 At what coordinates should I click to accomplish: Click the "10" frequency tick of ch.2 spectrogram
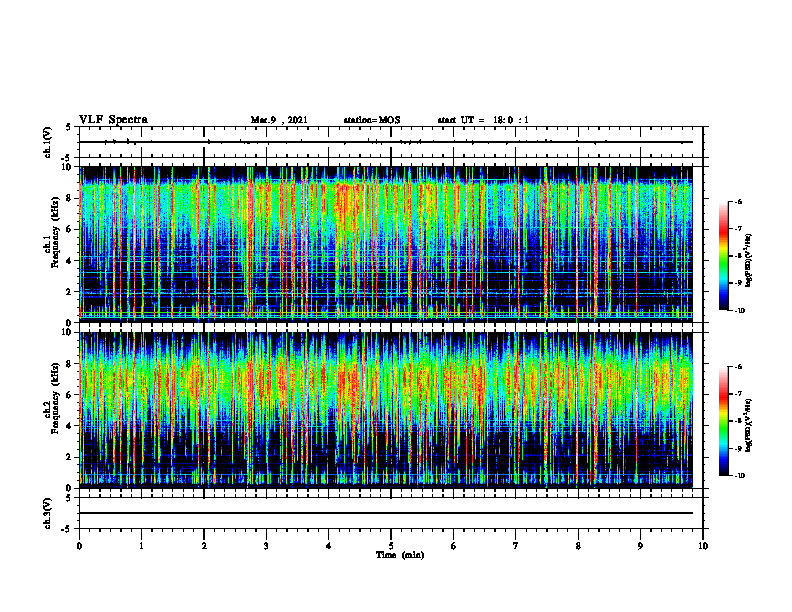(67, 332)
